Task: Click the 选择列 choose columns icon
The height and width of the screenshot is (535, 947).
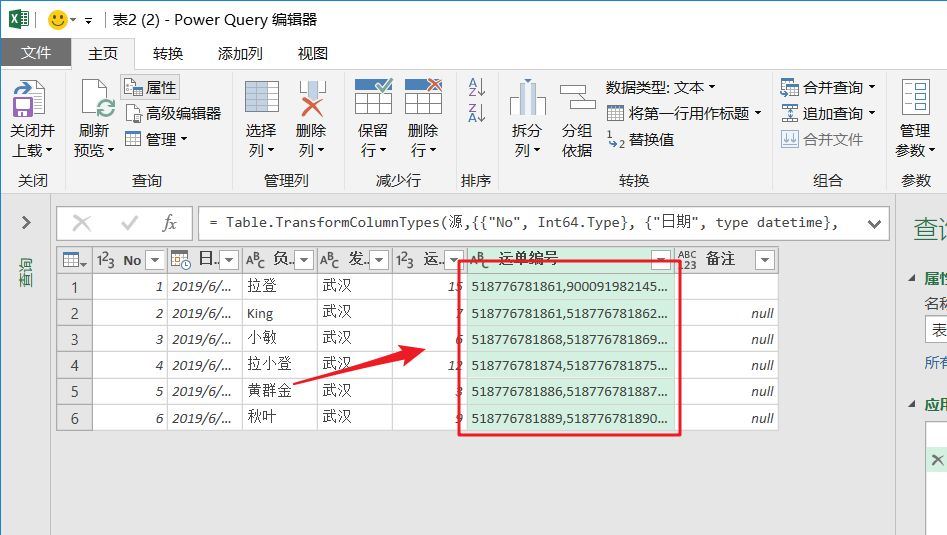Action: [262, 98]
